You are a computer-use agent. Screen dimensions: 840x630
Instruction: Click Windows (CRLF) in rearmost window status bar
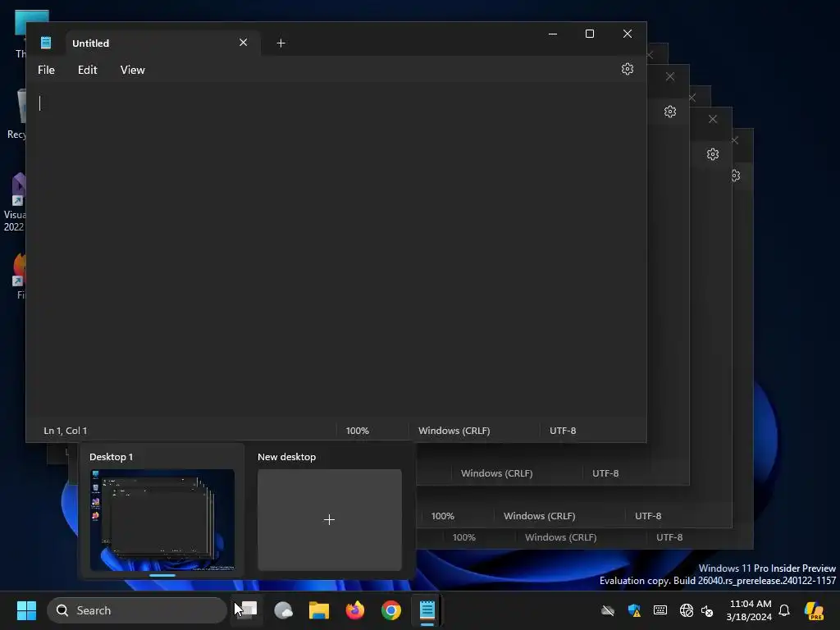561,537
